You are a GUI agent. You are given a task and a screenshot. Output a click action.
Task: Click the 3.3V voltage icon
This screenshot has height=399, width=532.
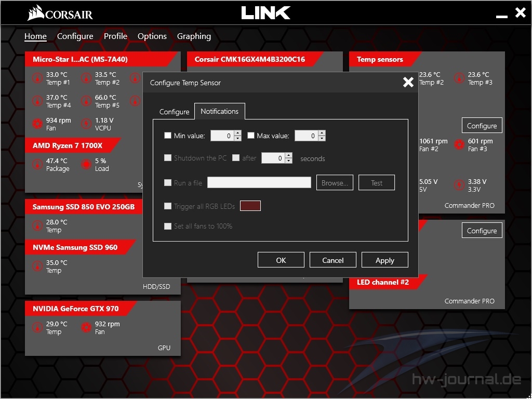[x=459, y=185]
